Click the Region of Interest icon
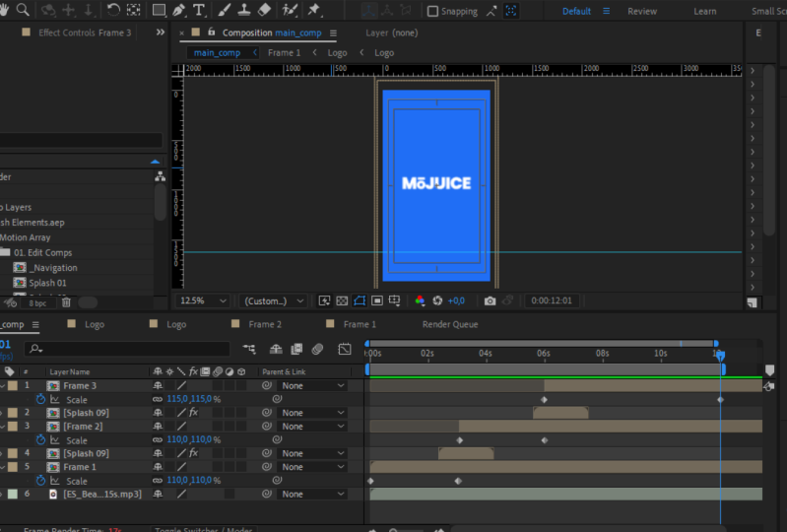 pos(377,300)
